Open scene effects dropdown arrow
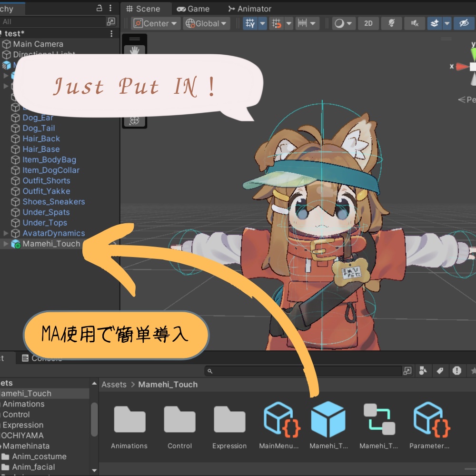The image size is (476, 476). pos(447,23)
